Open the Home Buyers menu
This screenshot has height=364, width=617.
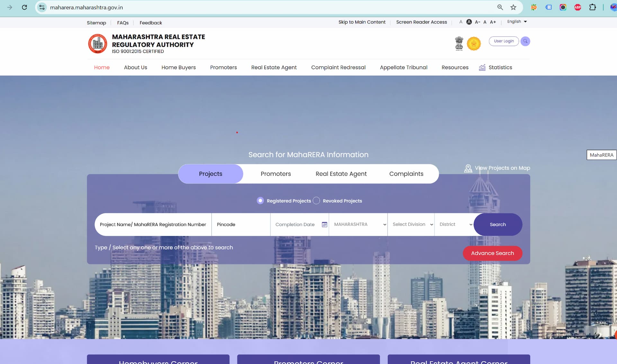tap(179, 67)
